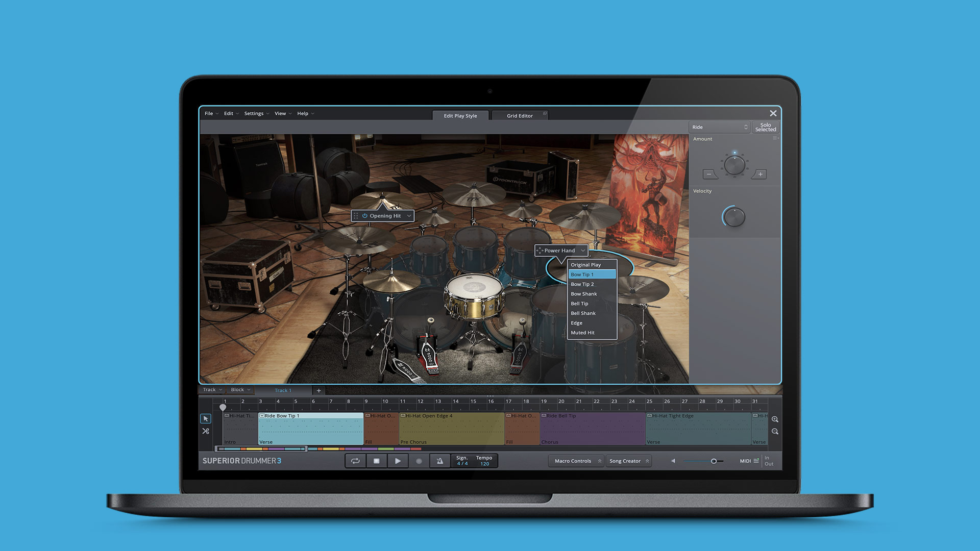Open the Help menu

tap(305, 113)
